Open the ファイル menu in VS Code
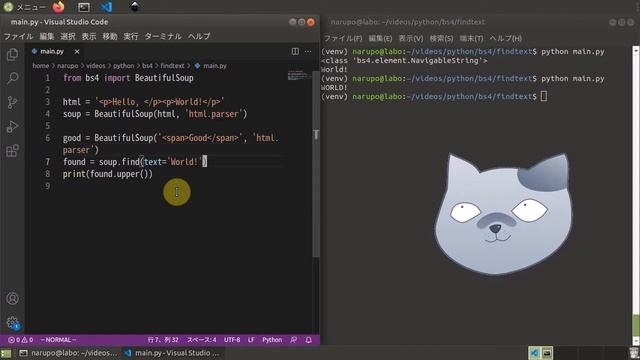The height and width of the screenshot is (360, 640). (x=18, y=36)
